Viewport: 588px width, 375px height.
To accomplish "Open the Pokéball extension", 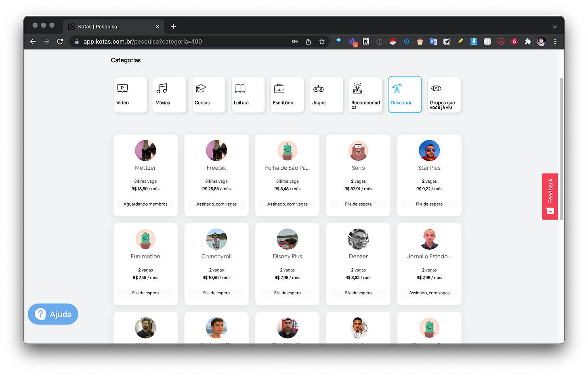I will [393, 41].
